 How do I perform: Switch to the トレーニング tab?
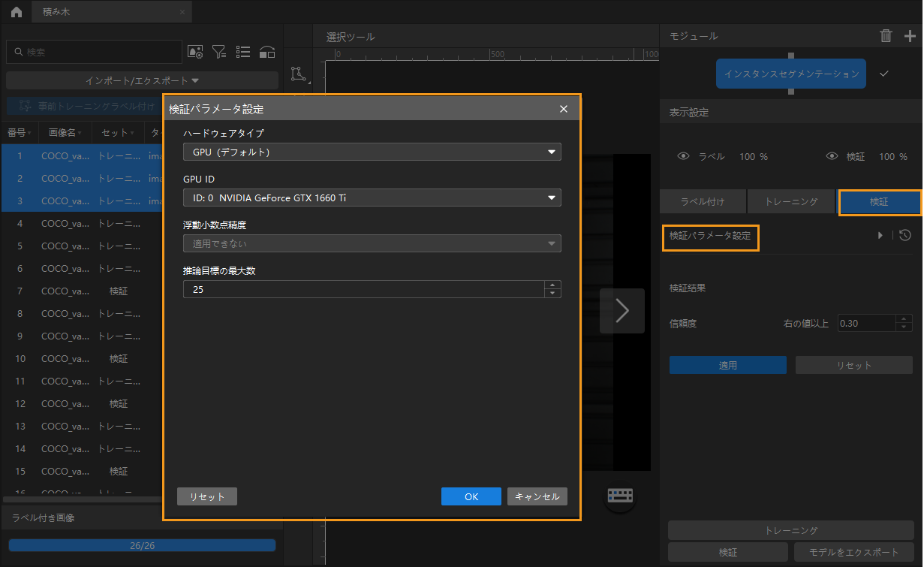790,202
